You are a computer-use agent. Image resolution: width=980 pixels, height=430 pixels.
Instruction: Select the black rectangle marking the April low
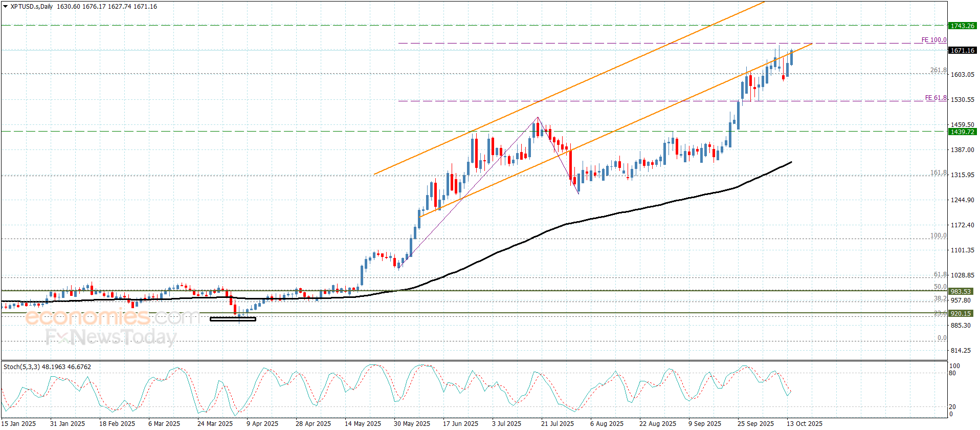pyautogui.click(x=233, y=319)
